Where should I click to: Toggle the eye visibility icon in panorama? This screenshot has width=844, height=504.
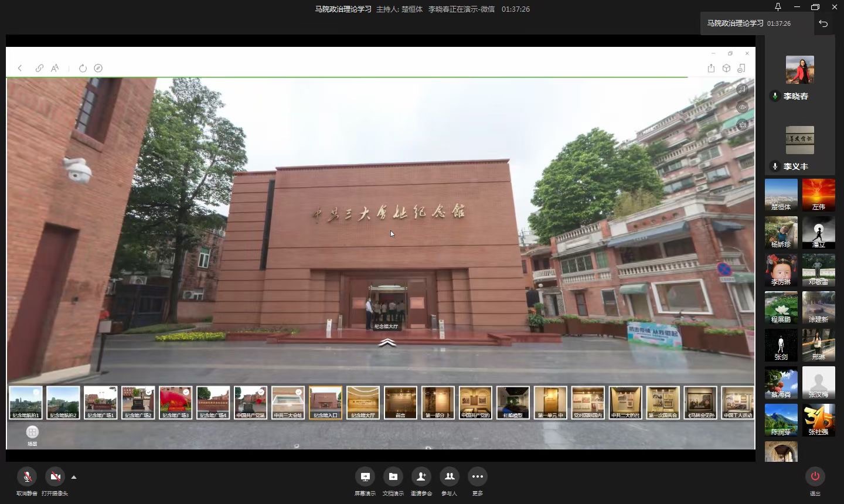click(742, 107)
